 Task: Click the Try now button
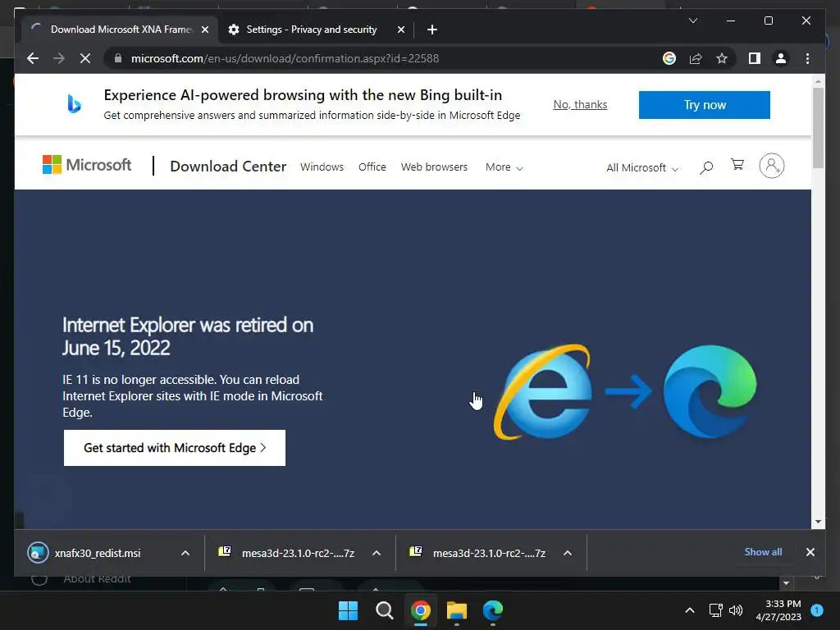pyautogui.click(x=705, y=105)
